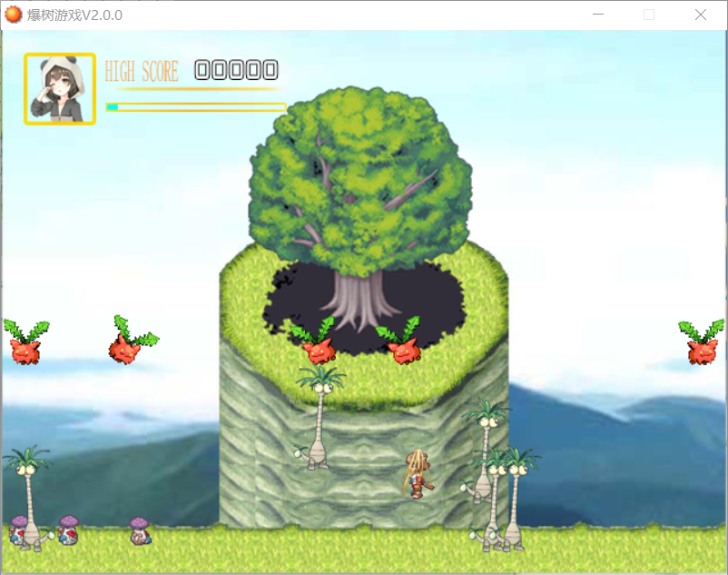Click the giant tree's leafy canopy

coord(360,179)
